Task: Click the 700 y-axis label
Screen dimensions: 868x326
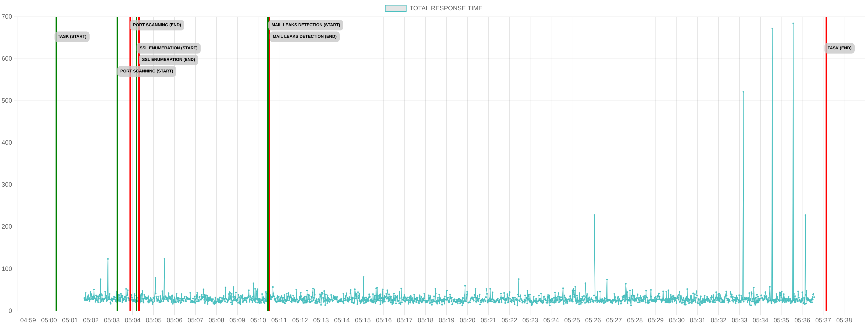Action: 7,17
